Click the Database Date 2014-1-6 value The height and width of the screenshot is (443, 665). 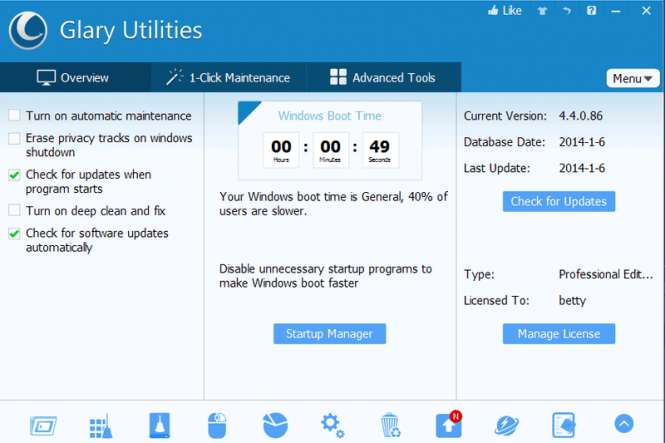582,142
